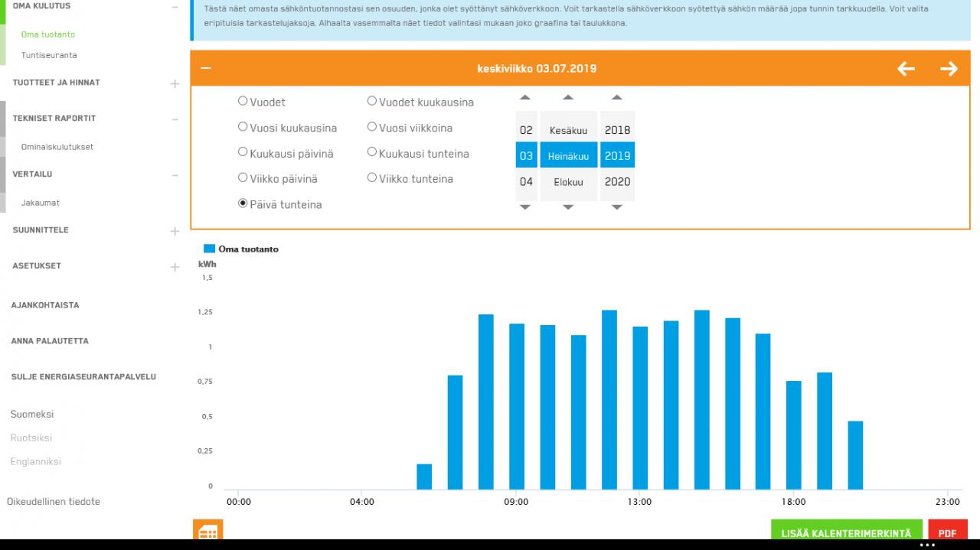Collapse the Vertailu section
980x550 pixels.
click(175, 175)
